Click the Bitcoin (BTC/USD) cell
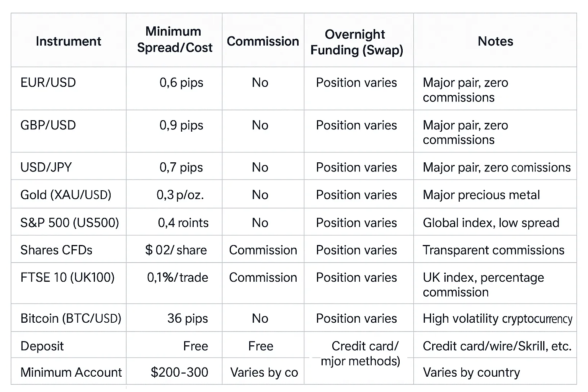This screenshot has width=588, height=392. point(71,318)
